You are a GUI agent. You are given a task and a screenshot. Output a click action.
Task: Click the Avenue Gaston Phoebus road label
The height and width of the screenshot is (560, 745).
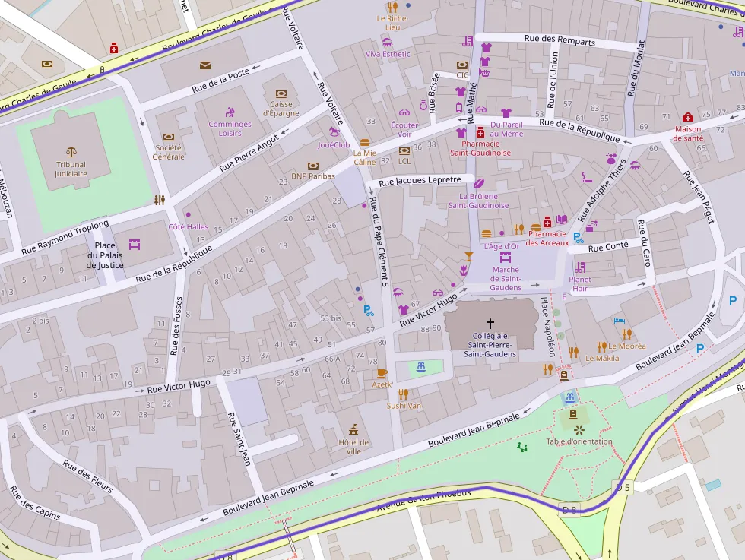point(423,501)
